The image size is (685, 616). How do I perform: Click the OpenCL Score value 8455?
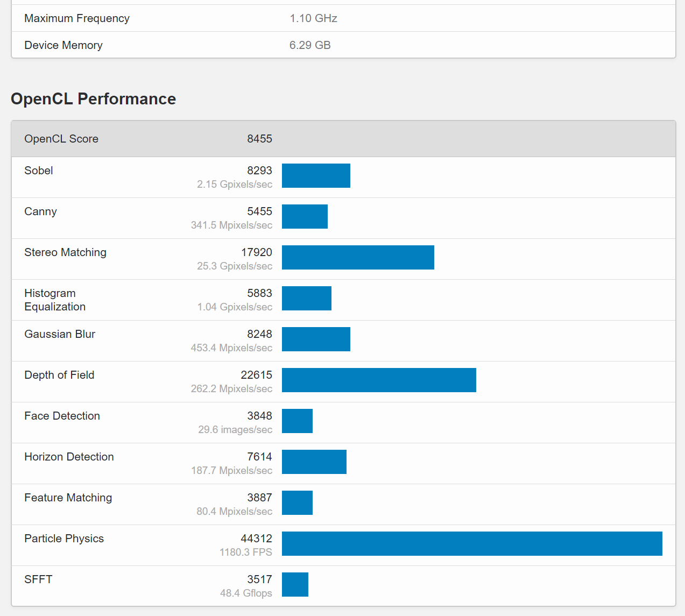[259, 139]
